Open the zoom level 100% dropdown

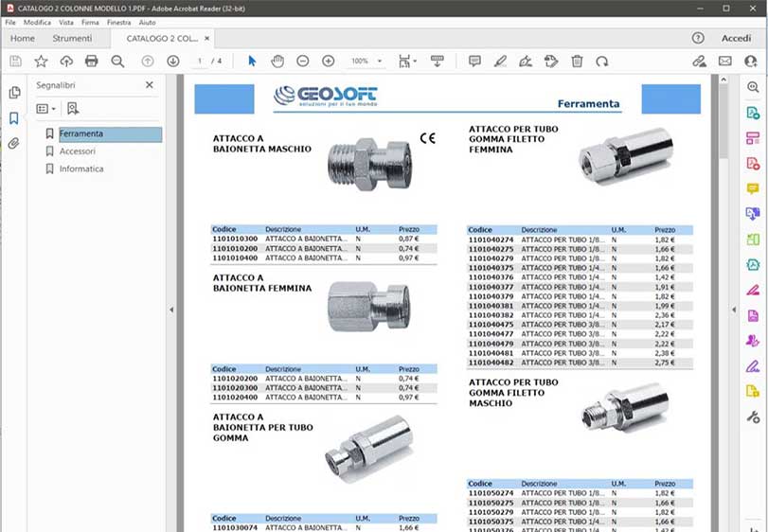tap(366, 61)
